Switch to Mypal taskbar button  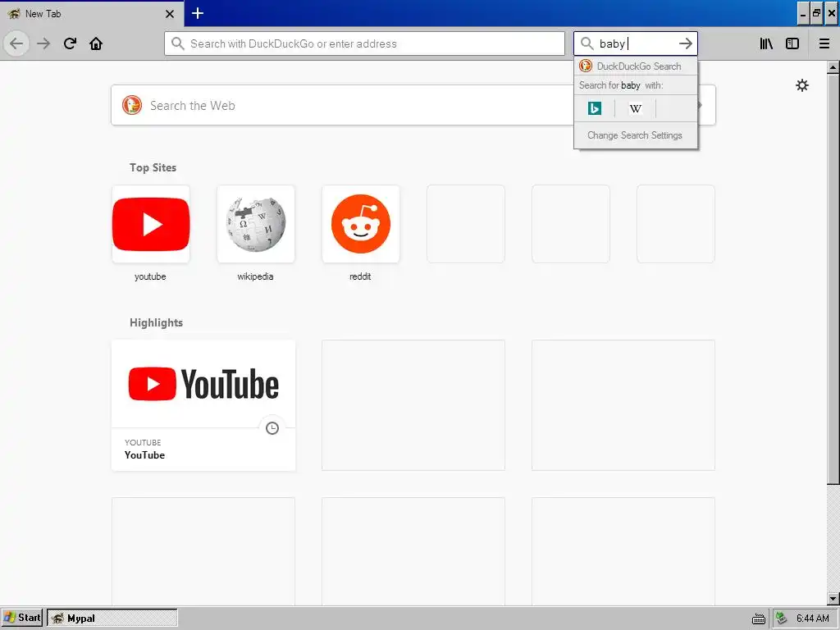[x=112, y=618]
